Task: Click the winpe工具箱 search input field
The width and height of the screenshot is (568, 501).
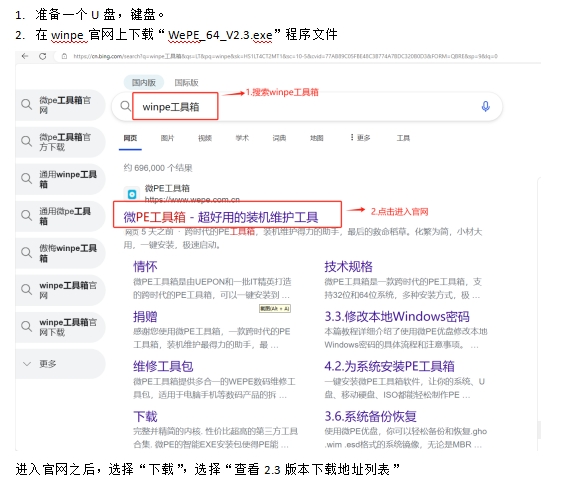Action: [306, 107]
